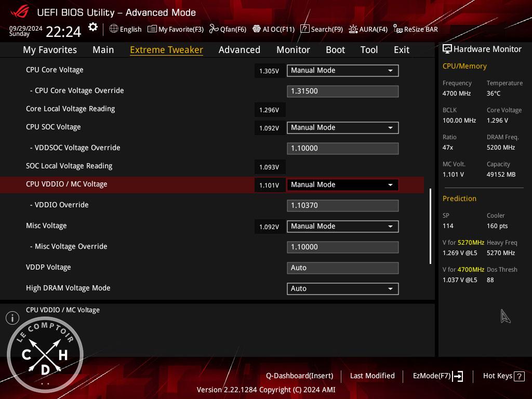Click the globe English language icon
The image size is (532, 399).
114,29
